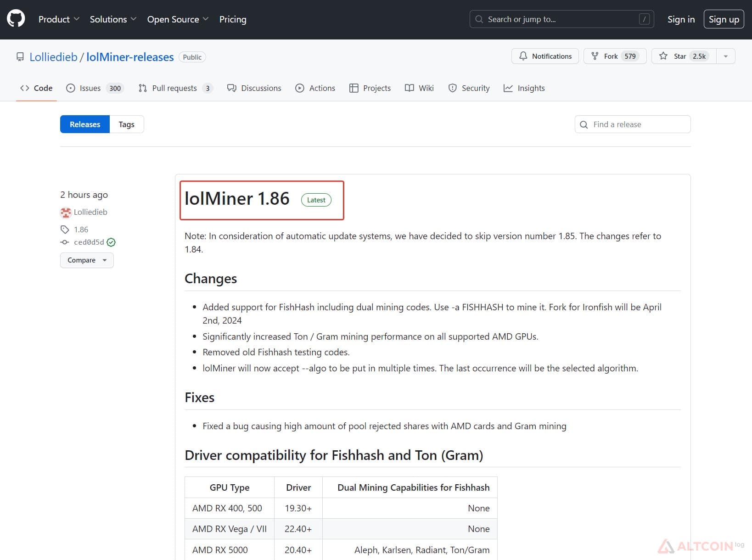Open the Insights tab
Viewport: 752px width, 560px height.
tap(524, 88)
